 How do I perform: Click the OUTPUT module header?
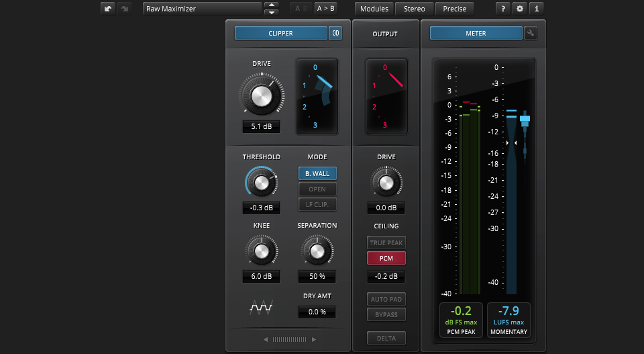pyautogui.click(x=385, y=34)
